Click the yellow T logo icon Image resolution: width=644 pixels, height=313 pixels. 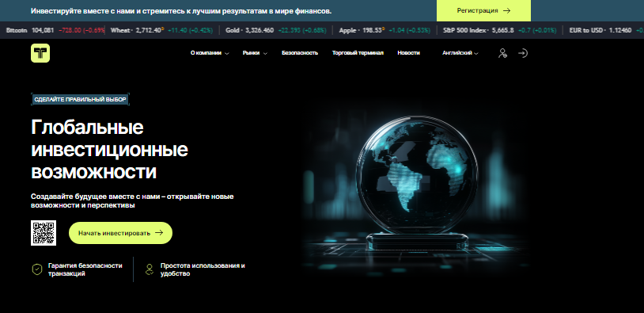click(x=40, y=53)
